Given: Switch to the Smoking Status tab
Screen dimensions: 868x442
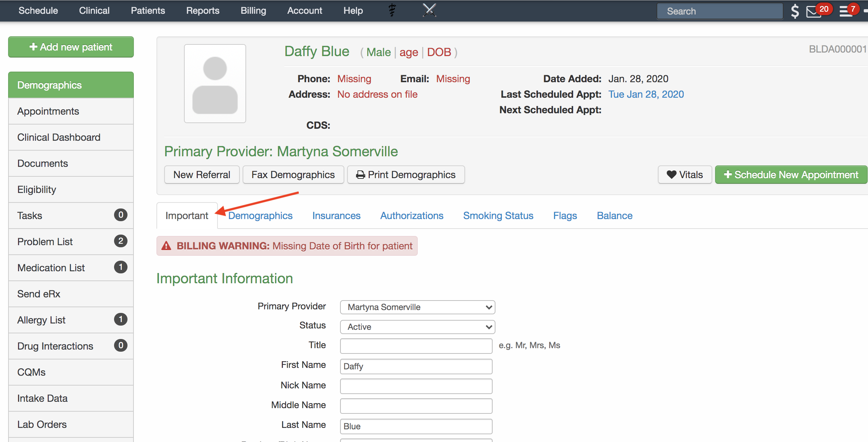Looking at the screenshot, I should click(498, 216).
